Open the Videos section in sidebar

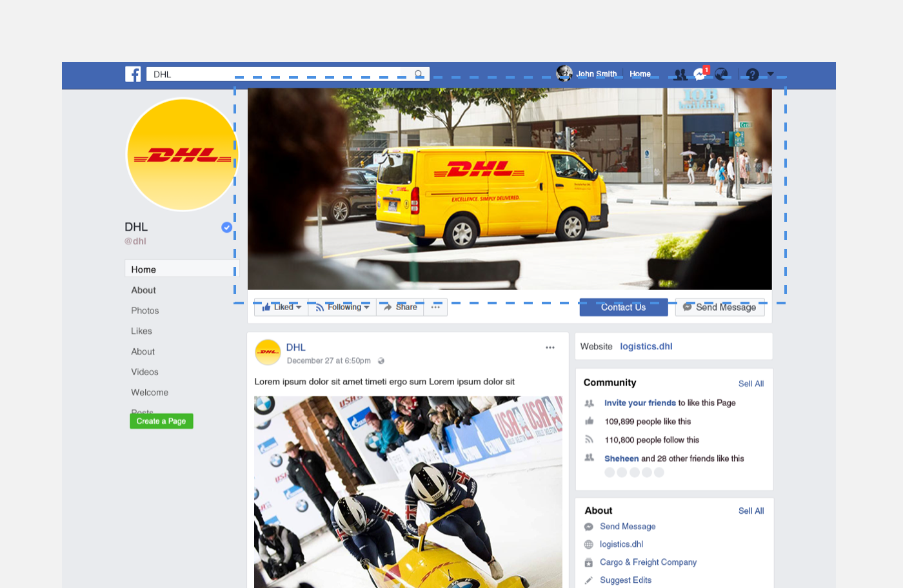coord(144,372)
